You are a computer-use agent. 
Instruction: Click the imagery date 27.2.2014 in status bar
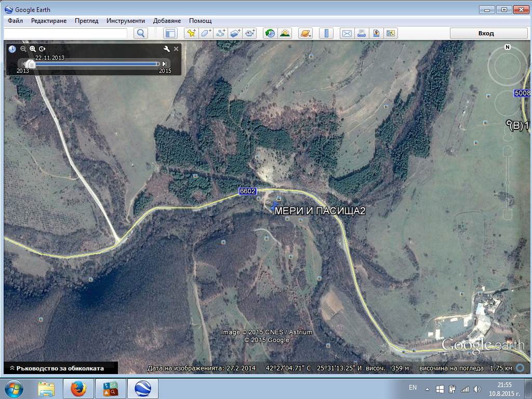click(241, 368)
